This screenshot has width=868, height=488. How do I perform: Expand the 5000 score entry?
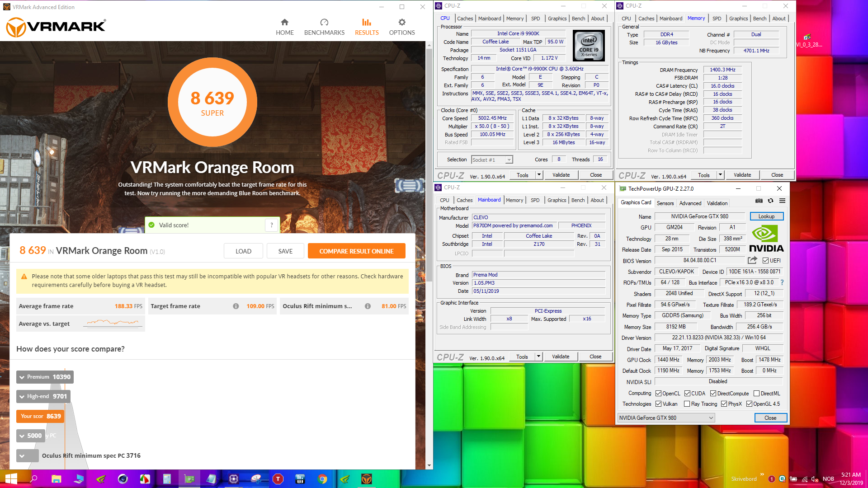31,436
